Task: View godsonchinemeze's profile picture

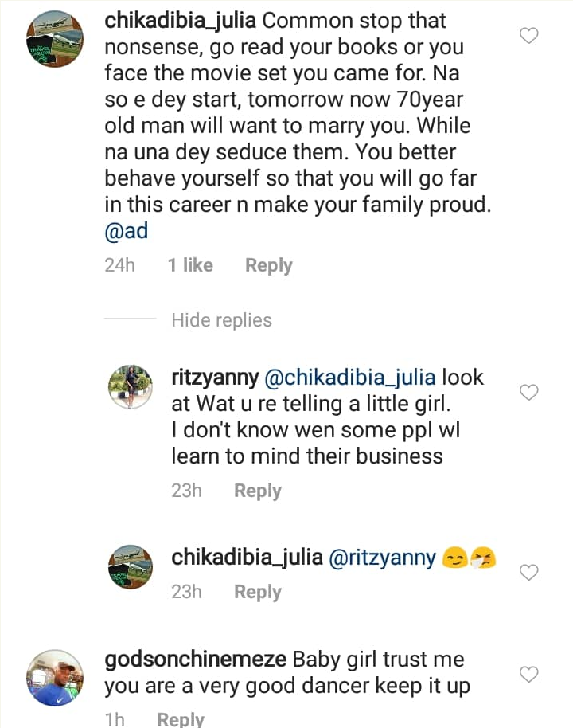Action: 53,678
